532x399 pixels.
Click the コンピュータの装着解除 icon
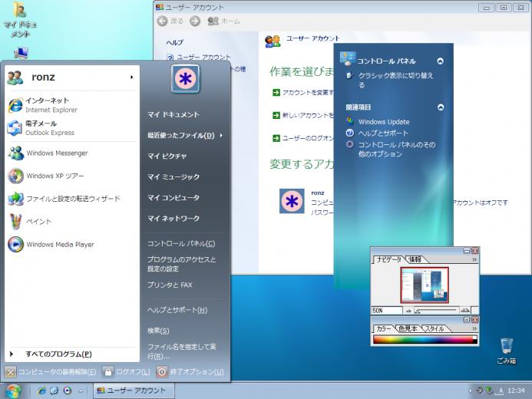(11, 372)
